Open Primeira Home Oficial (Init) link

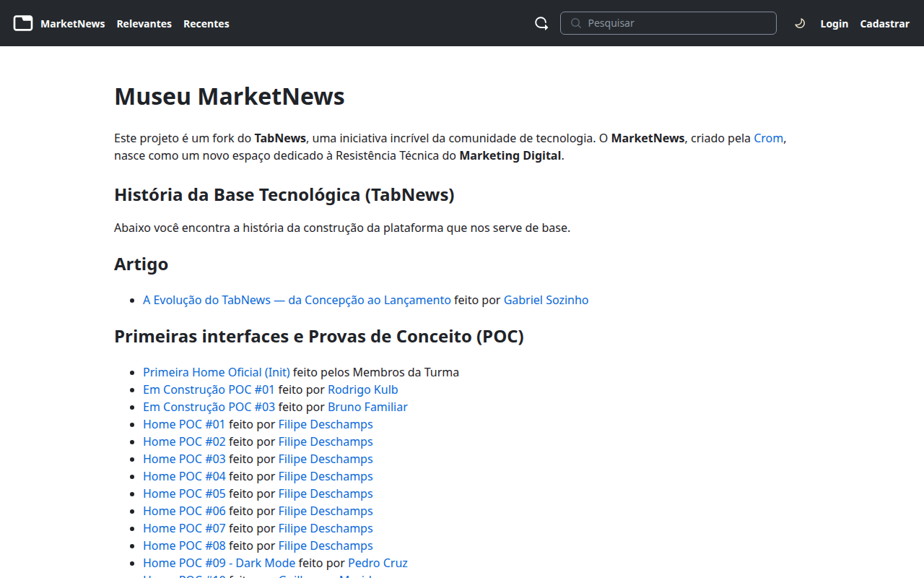(x=217, y=372)
